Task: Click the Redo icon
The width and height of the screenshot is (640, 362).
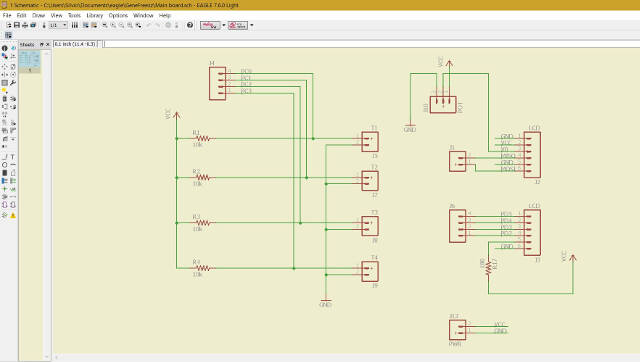Action: pos(158,25)
